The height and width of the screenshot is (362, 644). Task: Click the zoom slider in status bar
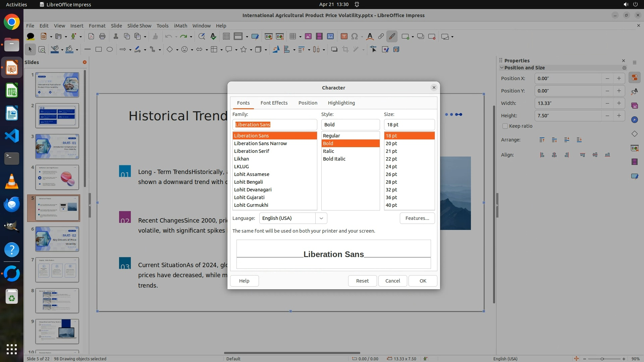point(602,359)
